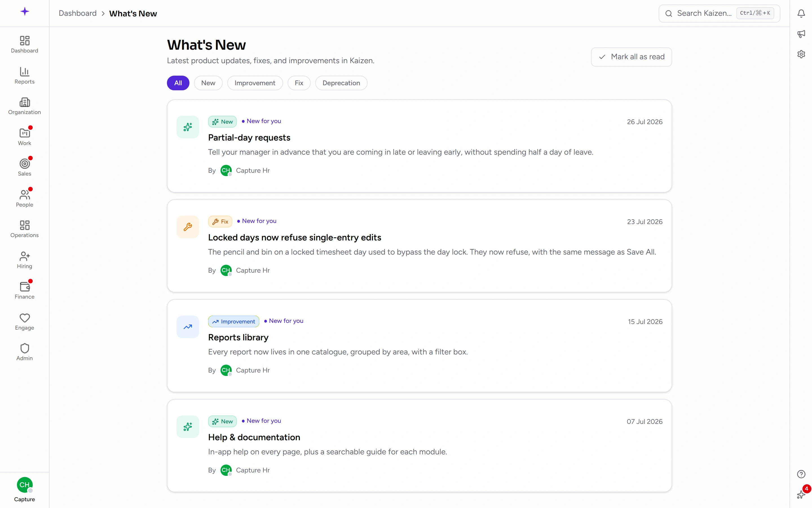Focus the Search Kaizen field
This screenshot has width=812, height=508.
719,14
